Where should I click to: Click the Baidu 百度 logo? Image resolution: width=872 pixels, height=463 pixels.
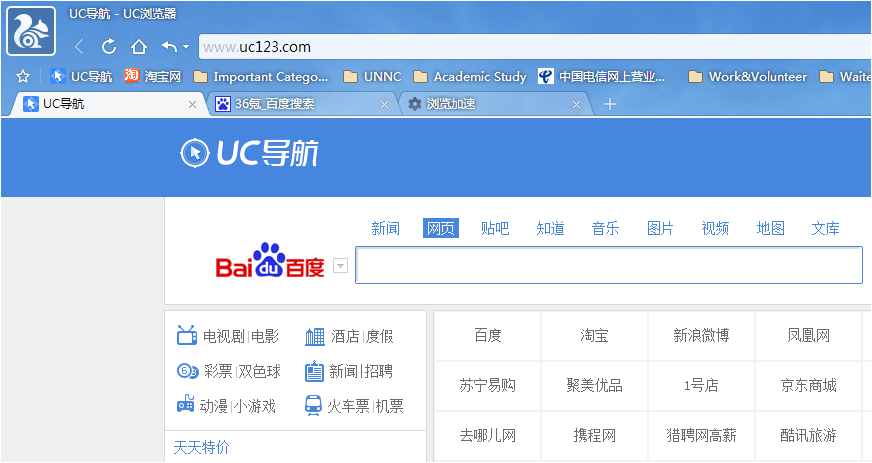coord(270,261)
